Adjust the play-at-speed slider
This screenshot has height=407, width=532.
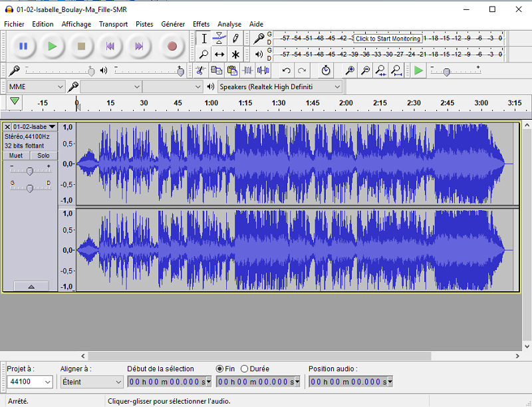[x=447, y=72]
